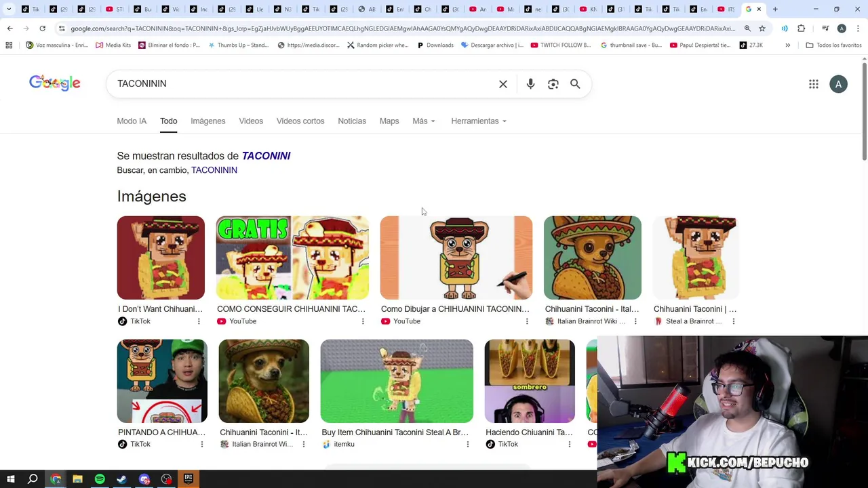The image size is (868, 488).
Task: Start voice search with the microphone icon
Action: point(530,84)
